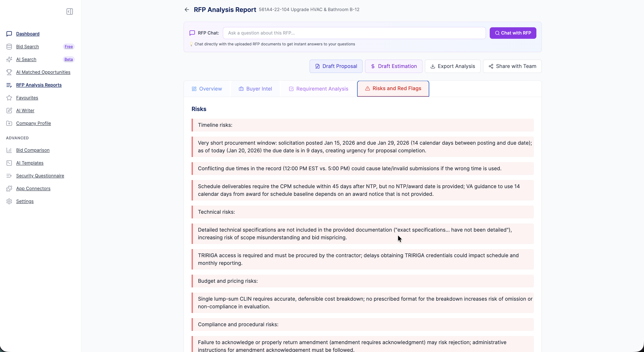Go to App Connectors

[33, 189]
